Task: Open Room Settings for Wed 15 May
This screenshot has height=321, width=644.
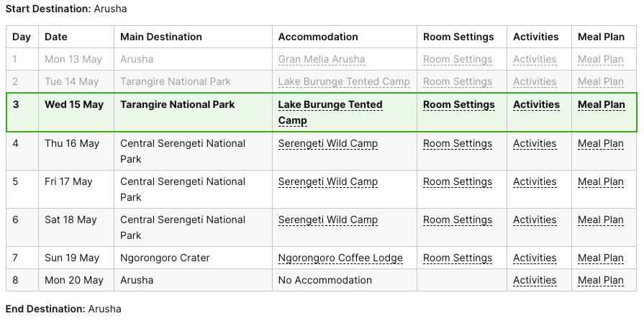Action: pos(459,105)
